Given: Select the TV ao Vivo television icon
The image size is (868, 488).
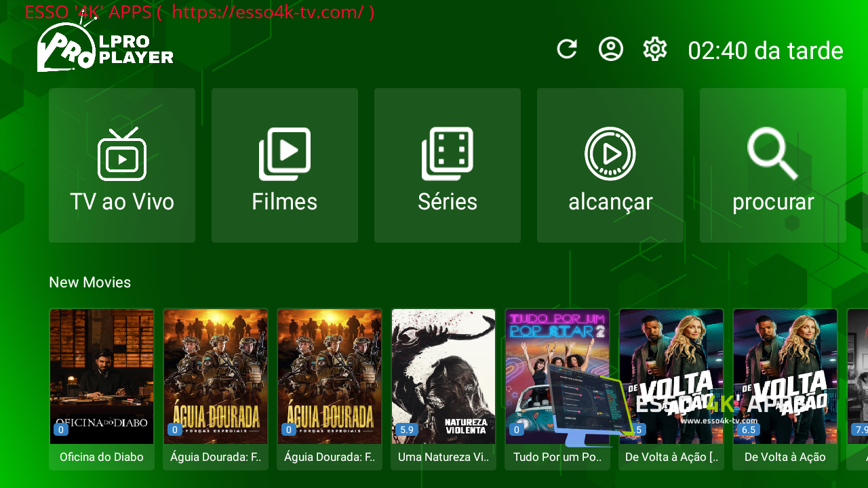Looking at the screenshot, I should 122,155.
